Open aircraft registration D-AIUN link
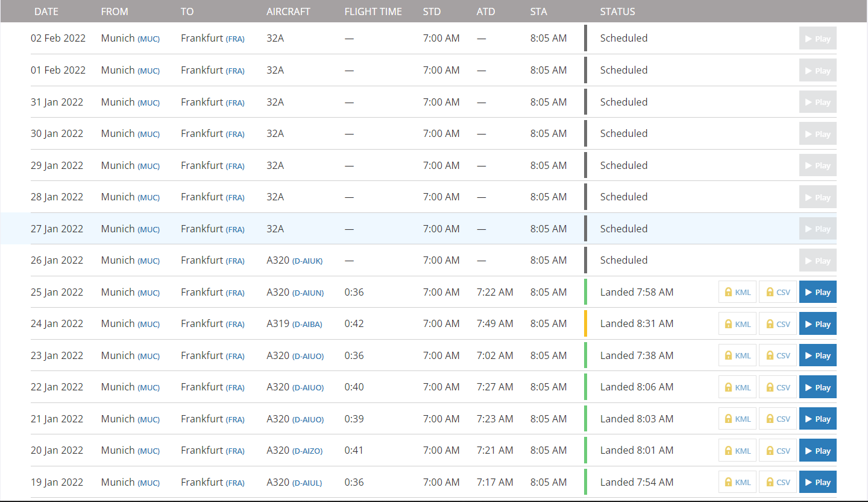 pyautogui.click(x=308, y=293)
